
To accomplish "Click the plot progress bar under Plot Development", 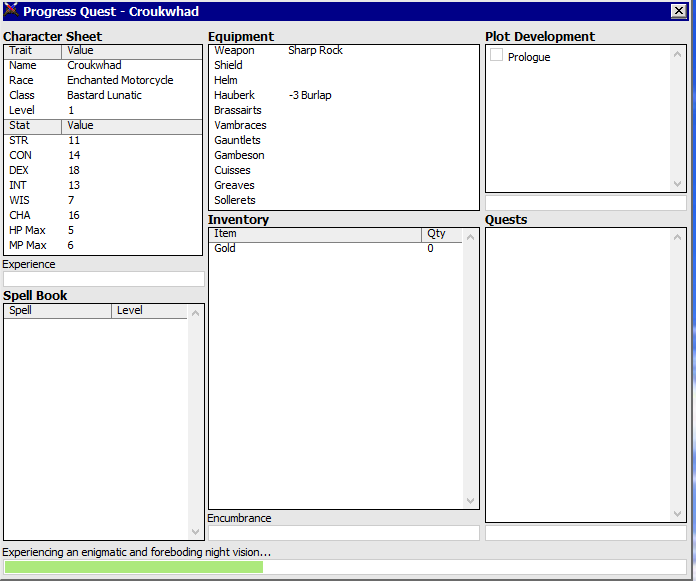I will pos(586,203).
